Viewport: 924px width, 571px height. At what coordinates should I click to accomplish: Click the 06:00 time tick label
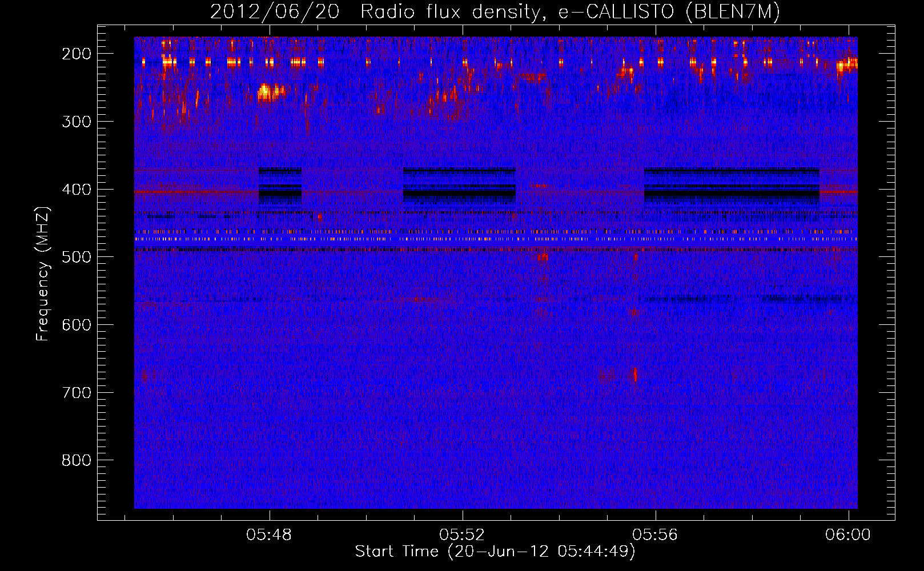848,534
